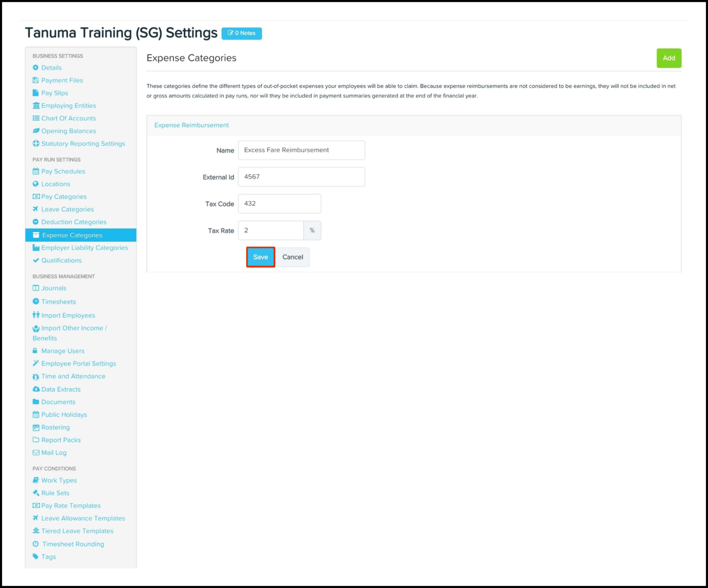708x588 pixels.
Task: Focus the External Id text box
Action: [x=301, y=177]
